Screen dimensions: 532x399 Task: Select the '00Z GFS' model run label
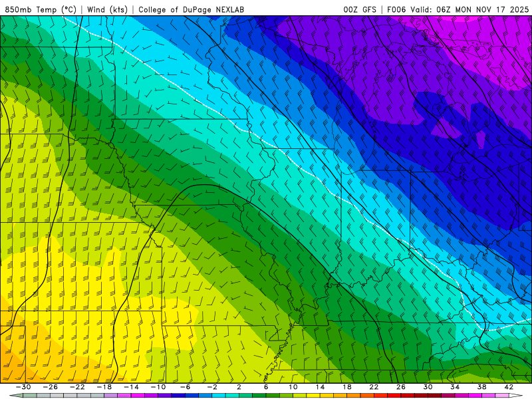[360, 9]
